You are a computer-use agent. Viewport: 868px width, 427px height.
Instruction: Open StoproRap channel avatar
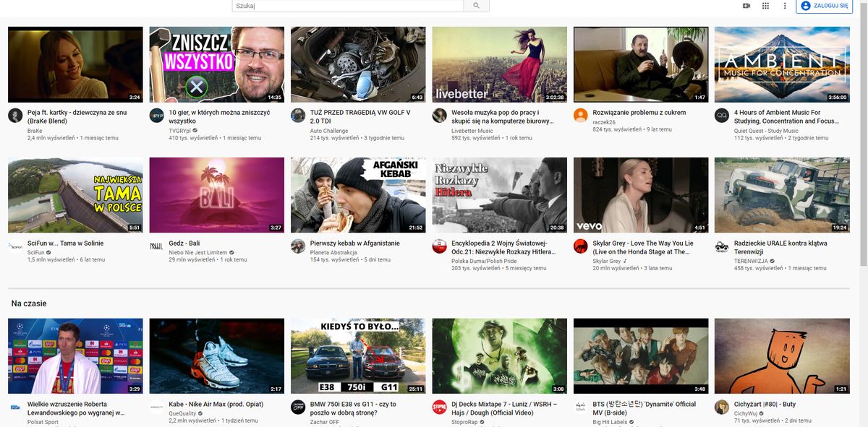[x=439, y=407]
